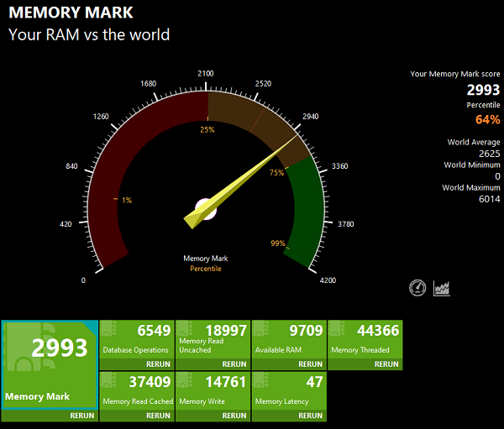Click the 2993 score under Your Memory Mark score

484,90
